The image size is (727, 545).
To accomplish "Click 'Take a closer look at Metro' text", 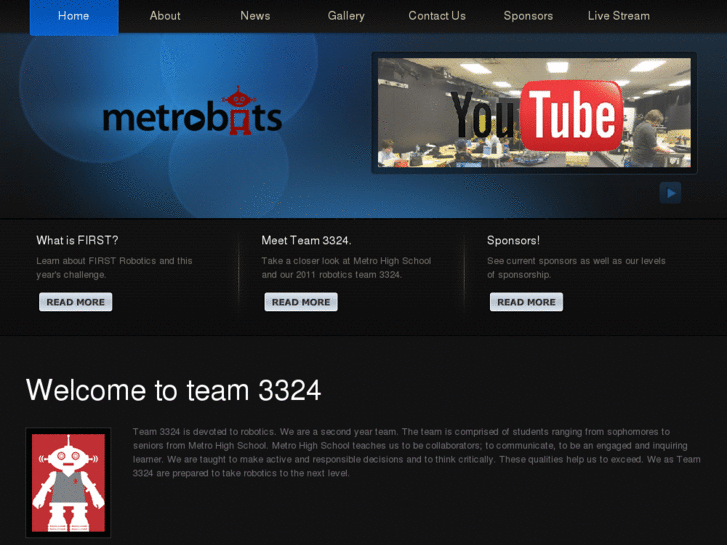I will click(346, 268).
